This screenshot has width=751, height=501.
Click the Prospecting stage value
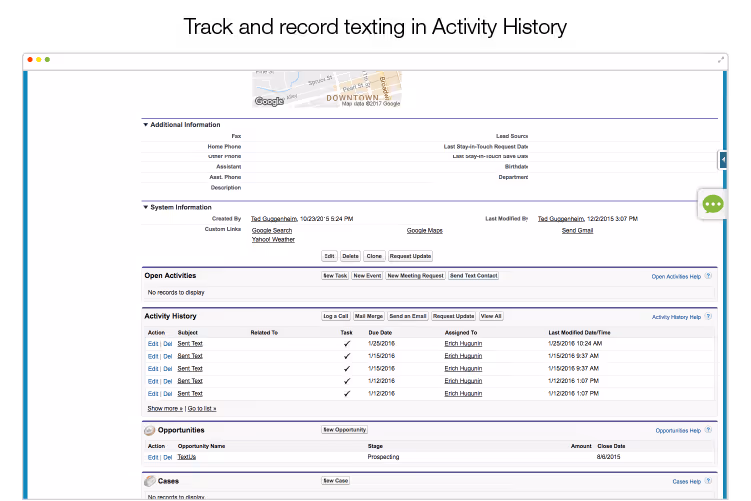point(383,457)
